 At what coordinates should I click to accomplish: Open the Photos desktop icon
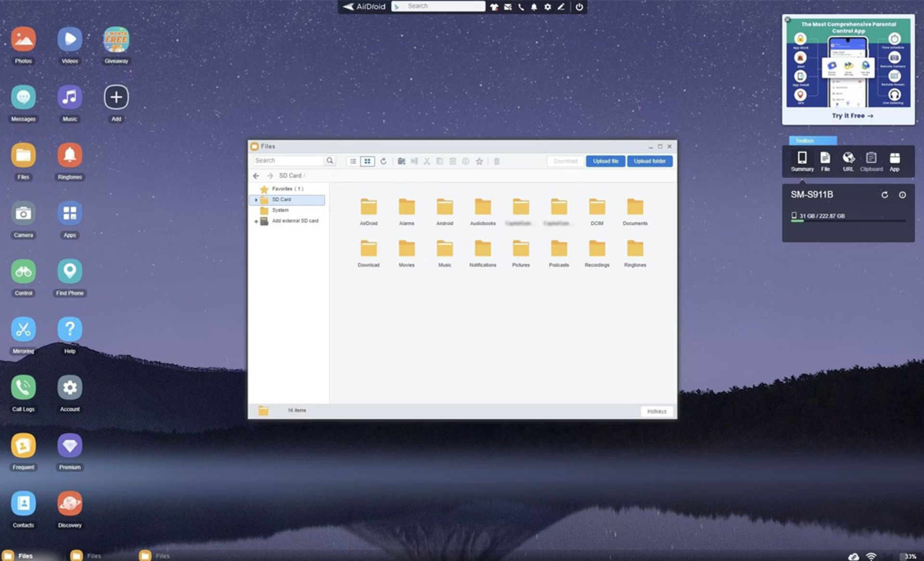23,39
